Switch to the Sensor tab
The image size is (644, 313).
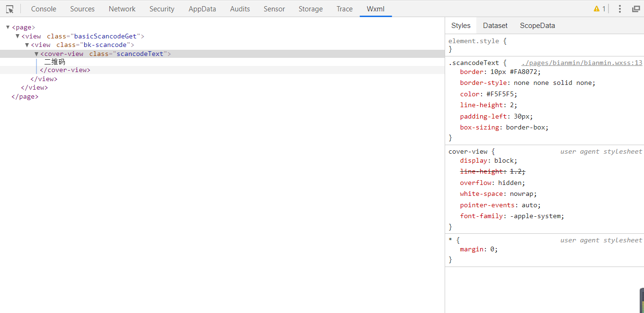tap(275, 9)
